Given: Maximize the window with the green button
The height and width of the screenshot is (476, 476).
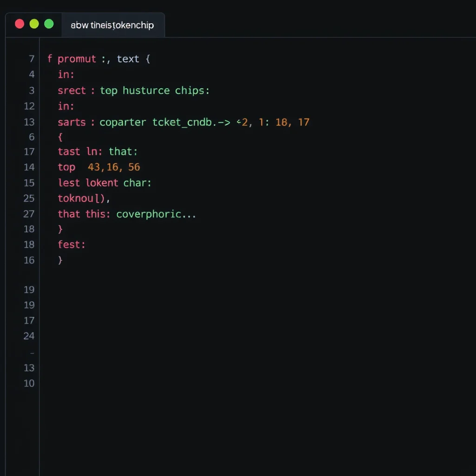Looking at the screenshot, I should (49, 24).
